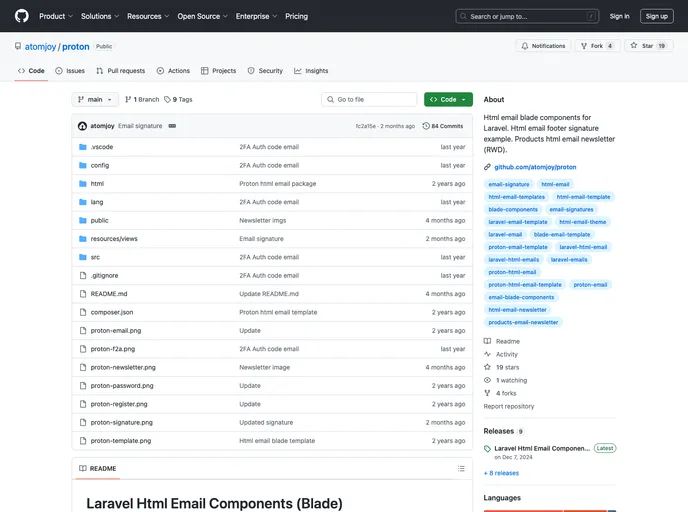Image resolution: width=688 pixels, height=512 pixels.
Task: Click the .vscode folder icon
Action: click(x=82, y=147)
